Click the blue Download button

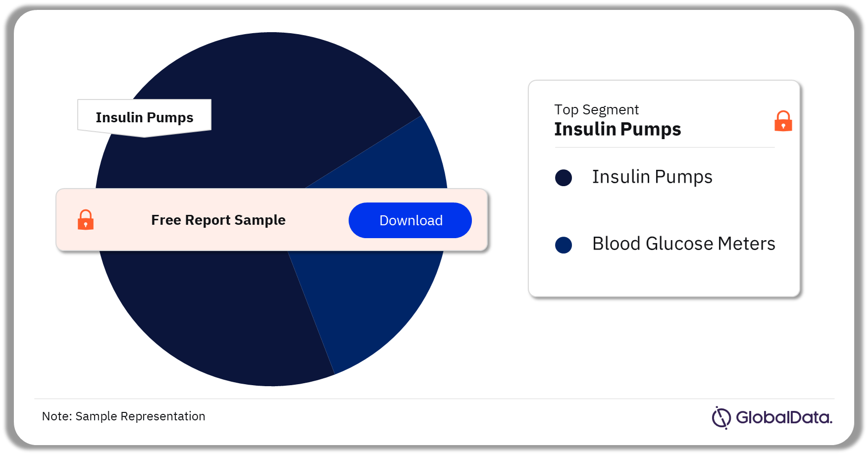[410, 220]
